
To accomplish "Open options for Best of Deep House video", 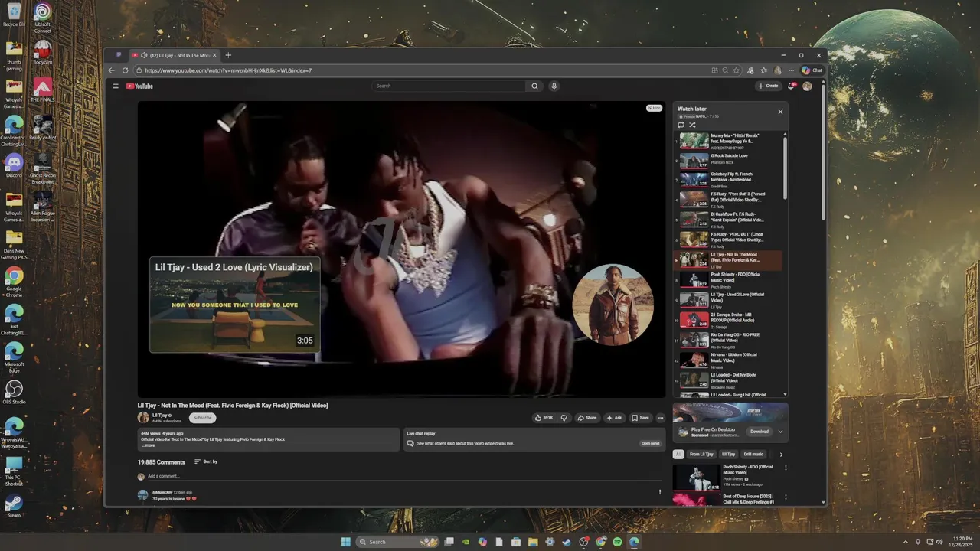I will click(785, 497).
